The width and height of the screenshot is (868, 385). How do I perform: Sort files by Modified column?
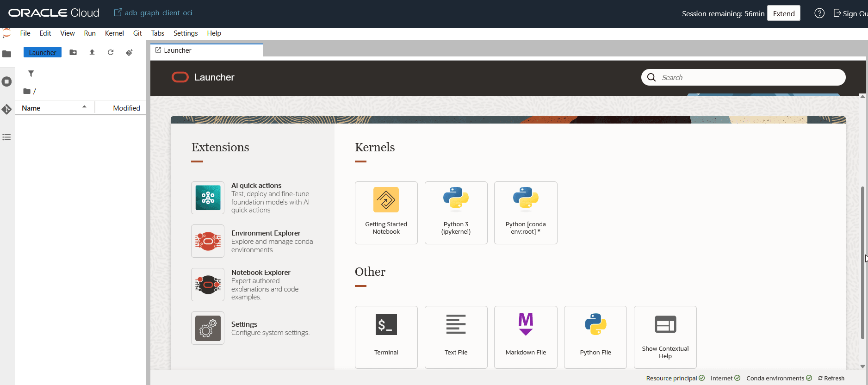[121, 108]
